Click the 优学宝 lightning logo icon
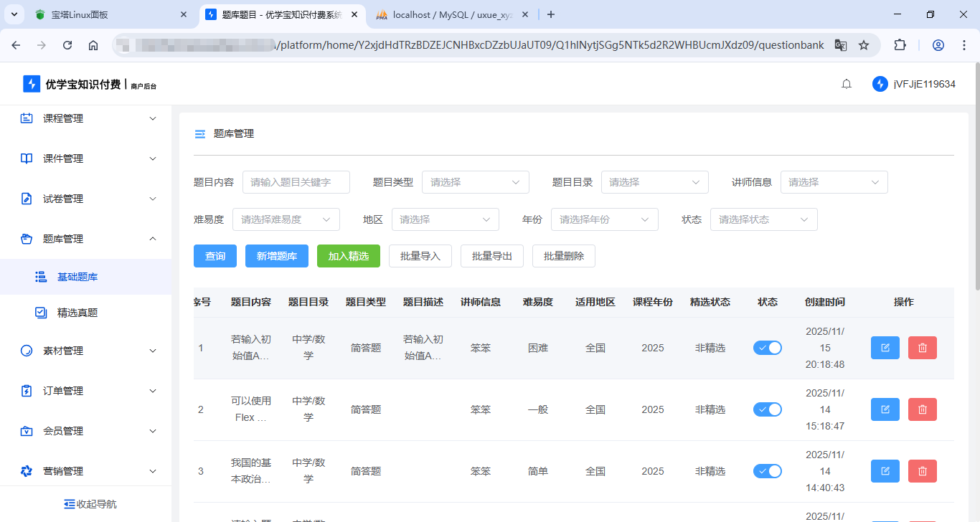 point(32,84)
